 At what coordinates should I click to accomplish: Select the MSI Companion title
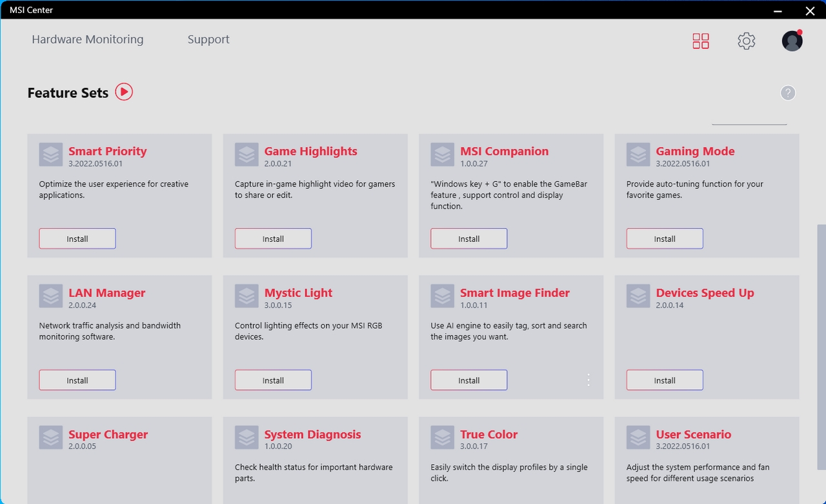505,151
